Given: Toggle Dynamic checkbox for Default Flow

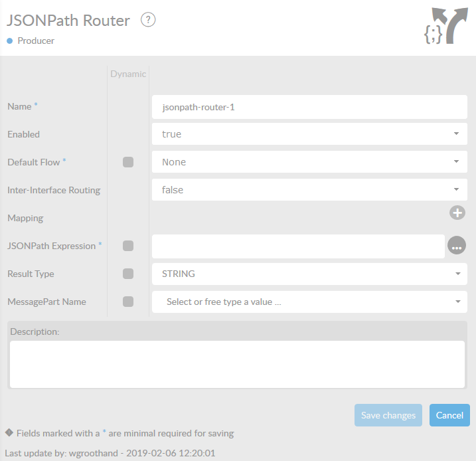Looking at the screenshot, I should tap(128, 162).
